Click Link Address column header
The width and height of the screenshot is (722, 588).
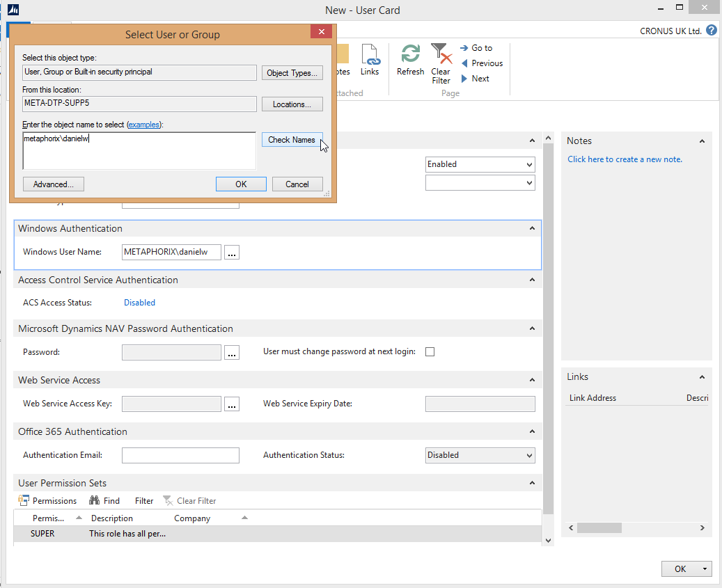[592, 398]
